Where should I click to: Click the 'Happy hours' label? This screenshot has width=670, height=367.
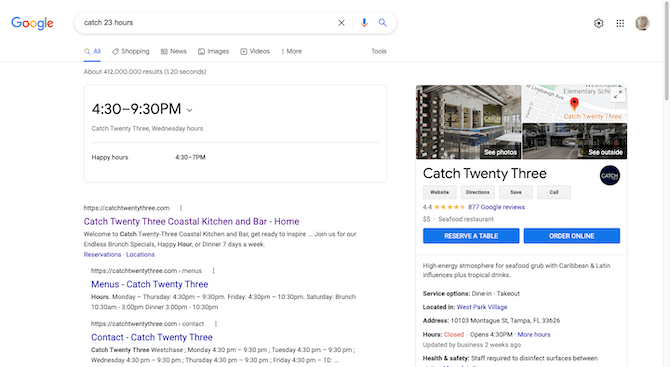click(110, 157)
